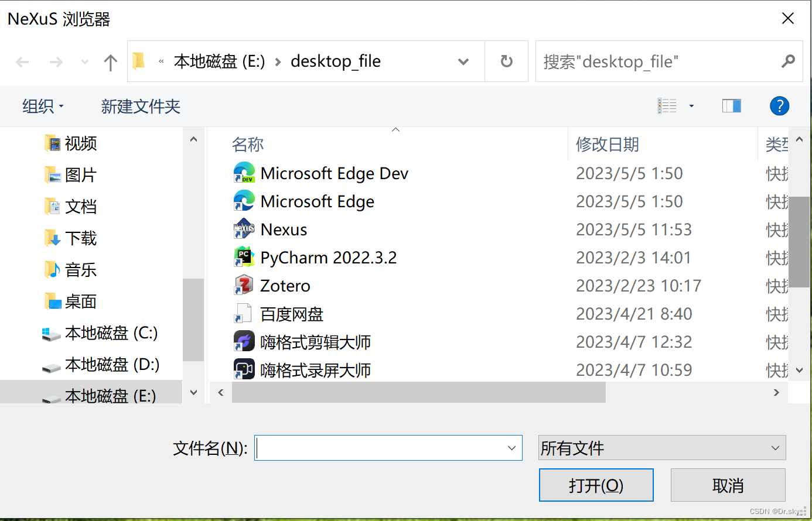
Task: Go forward with the right arrow
Action: [56, 61]
